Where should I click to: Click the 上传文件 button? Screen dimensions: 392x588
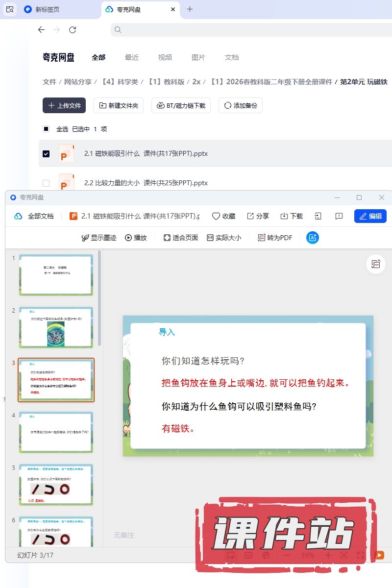[x=64, y=105]
